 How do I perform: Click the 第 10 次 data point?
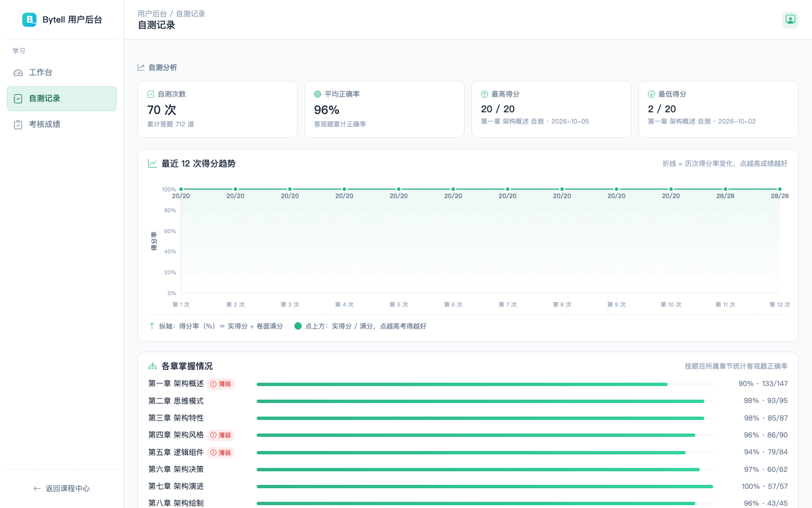coord(670,189)
